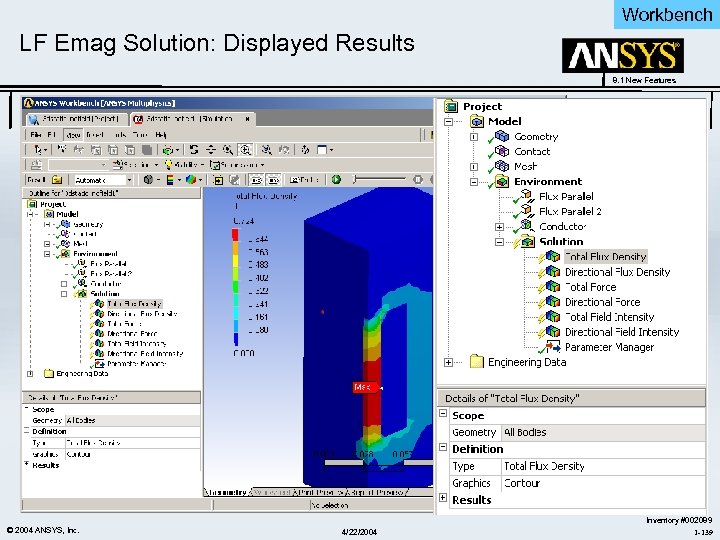The height and width of the screenshot is (540, 720).
Task: Select Directional Field Intensity in the enlarged tree
Action: [x=622, y=332]
